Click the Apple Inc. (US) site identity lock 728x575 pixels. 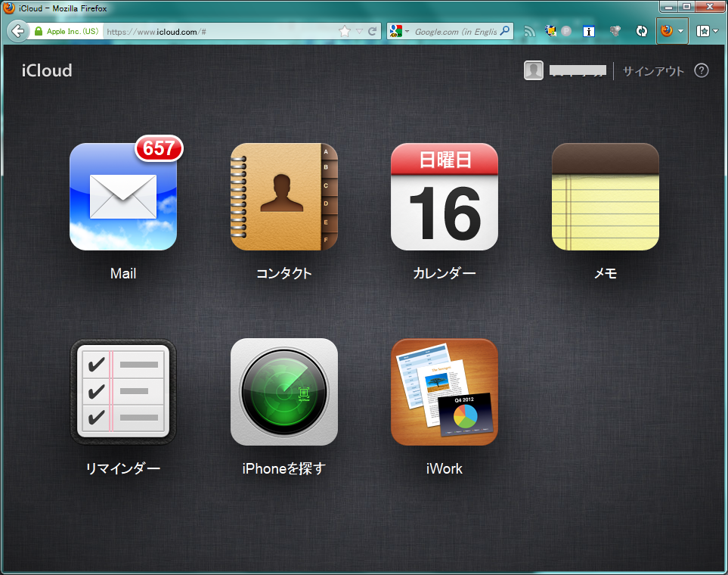pyautogui.click(x=66, y=32)
